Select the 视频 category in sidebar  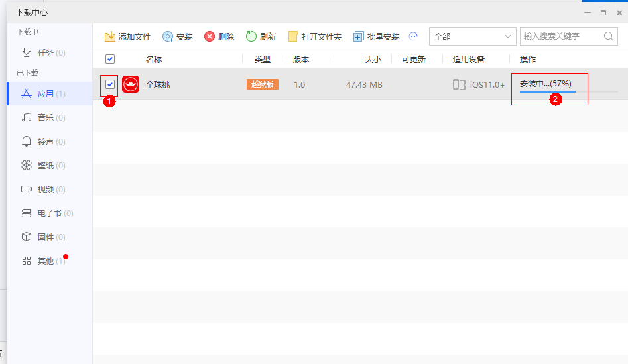(49, 189)
